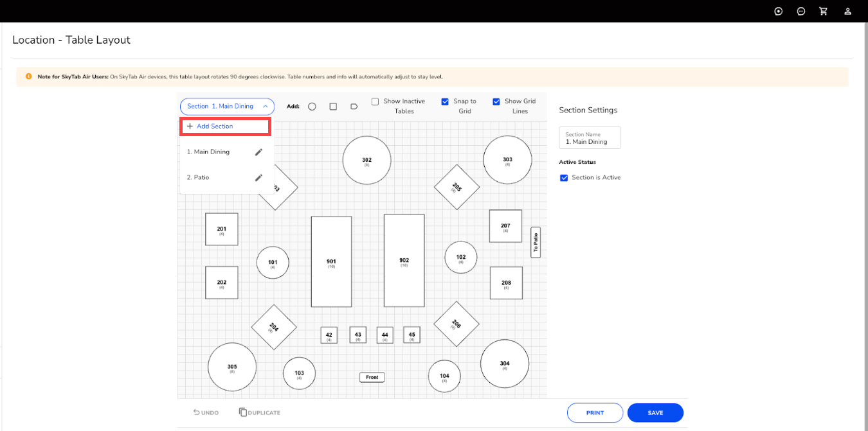Image resolution: width=868 pixels, height=431 pixels.
Task: Add a round table shape
Action: (312, 107)
